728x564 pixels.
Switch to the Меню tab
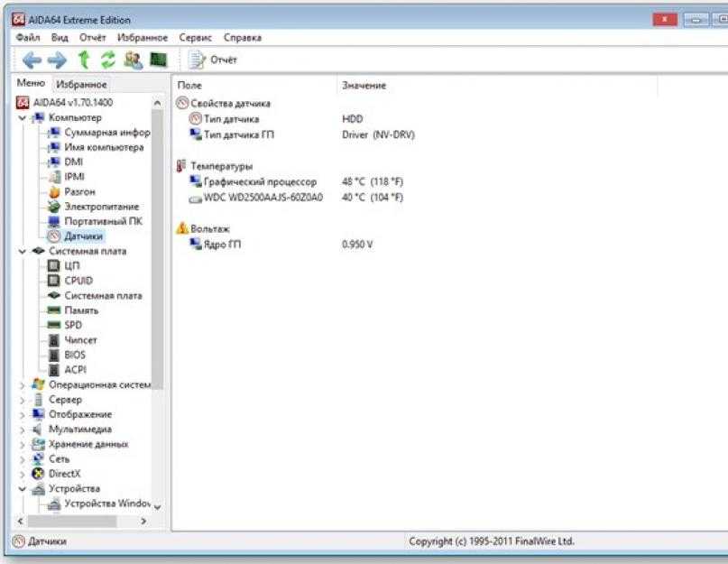click(31, 83)
